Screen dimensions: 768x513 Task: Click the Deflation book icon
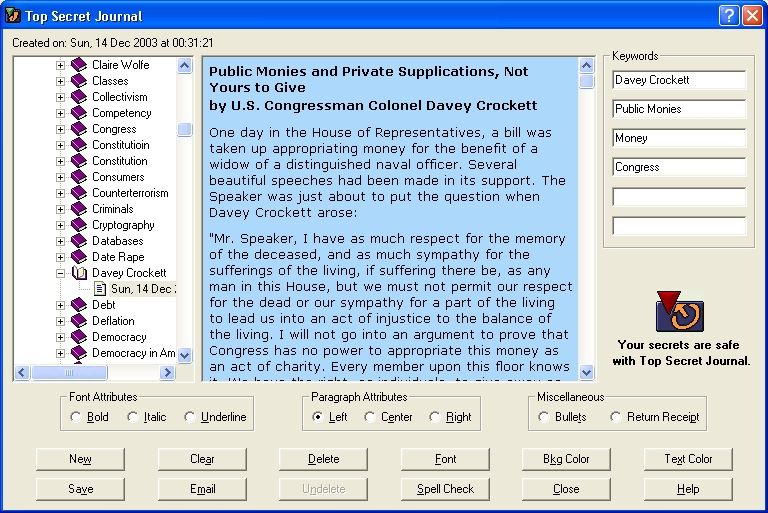pyautogui.click(x=79, y=321)
